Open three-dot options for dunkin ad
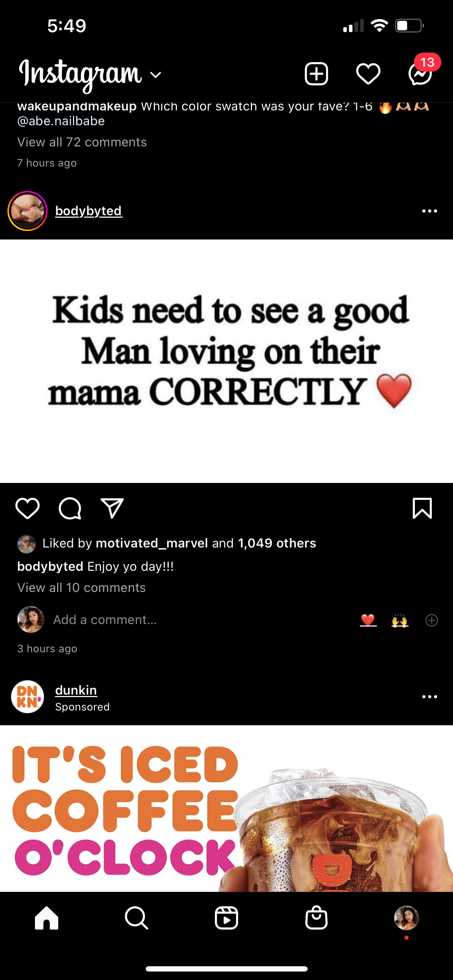The height and width of the screenshot is (980, 453). (429, 697)
